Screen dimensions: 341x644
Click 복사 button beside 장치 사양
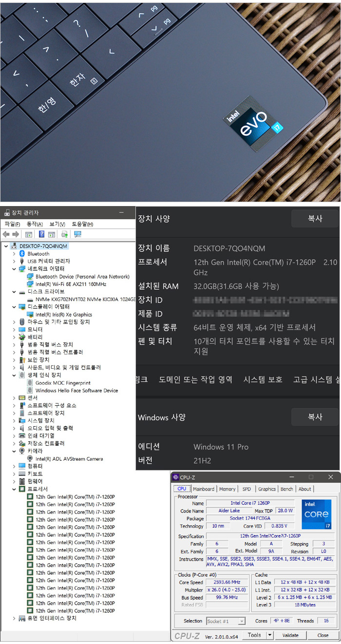pos(315,219)
